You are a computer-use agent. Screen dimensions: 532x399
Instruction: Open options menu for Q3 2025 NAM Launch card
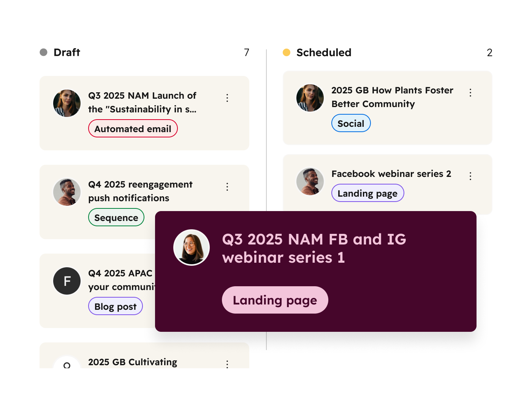tap(227, 98)
